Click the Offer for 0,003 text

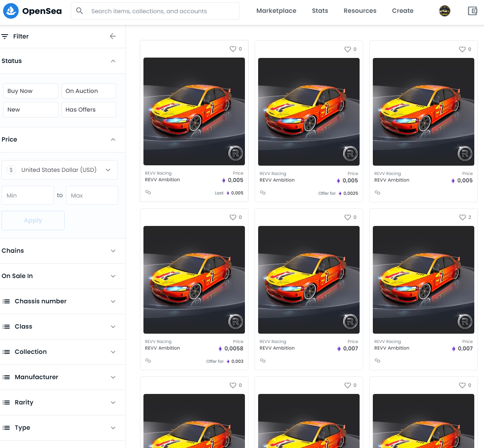click(x=225, y=361)
